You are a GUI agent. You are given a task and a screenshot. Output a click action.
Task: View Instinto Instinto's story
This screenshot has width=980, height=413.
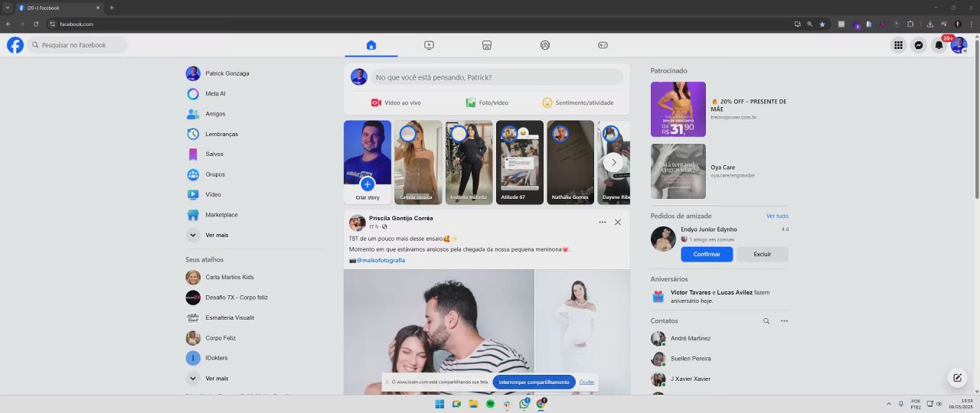[469, 162]
